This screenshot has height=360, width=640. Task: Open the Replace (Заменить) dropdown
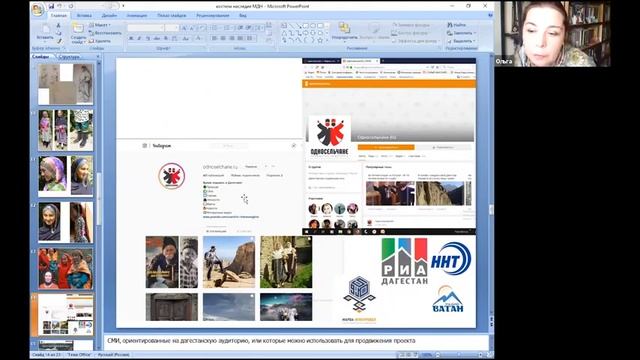(x=462, y=33)
